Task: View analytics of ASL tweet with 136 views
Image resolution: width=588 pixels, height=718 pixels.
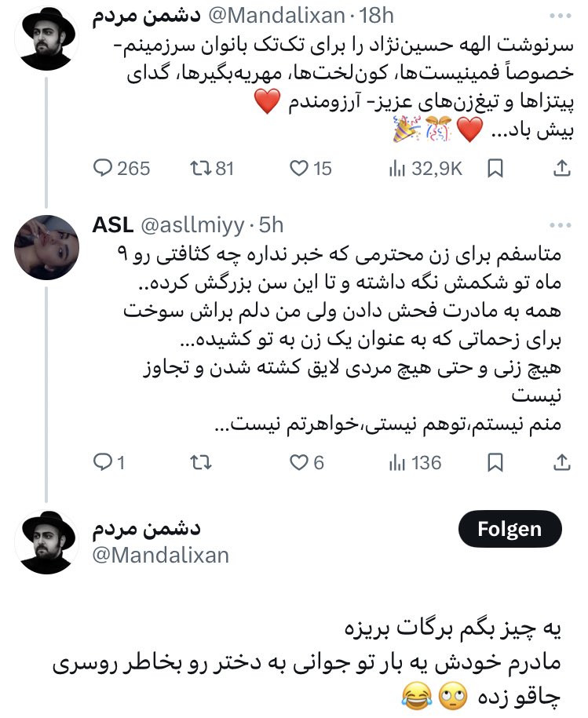Action: pyautogui.click(x=398, y=463)
